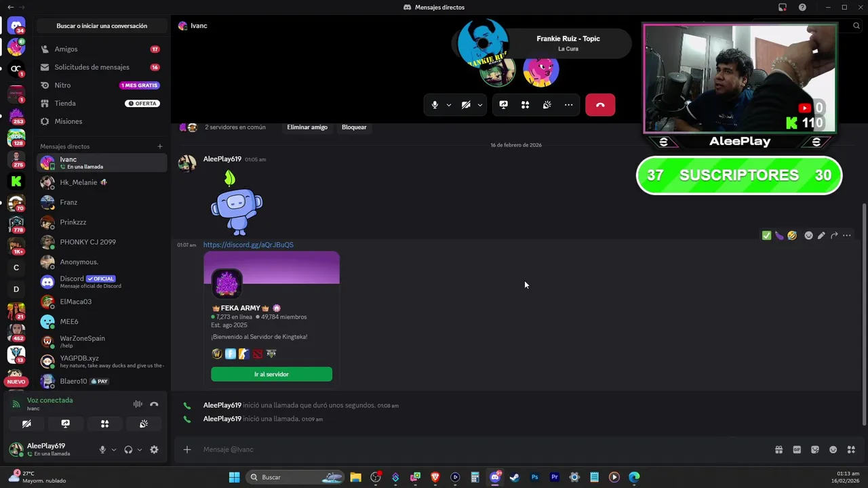868x488 pixels.
Task: Open apps launcher in message box
Action: click(851, 449)
